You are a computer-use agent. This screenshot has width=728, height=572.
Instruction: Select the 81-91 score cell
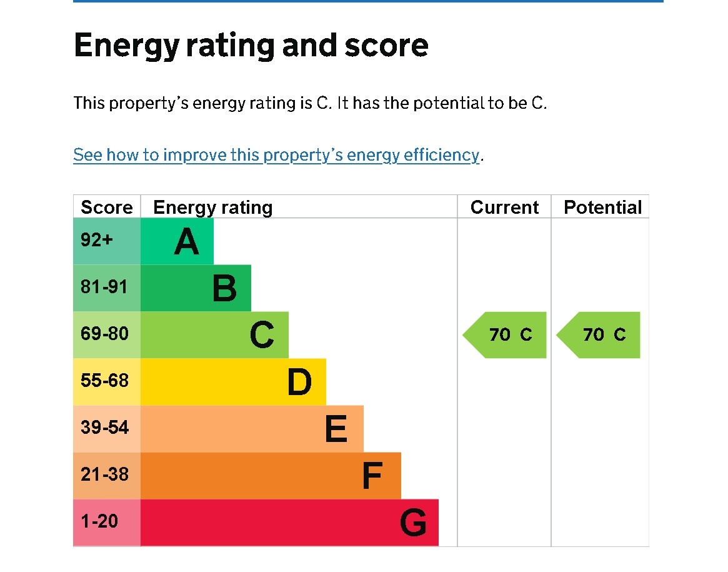[x=107, y=288]
